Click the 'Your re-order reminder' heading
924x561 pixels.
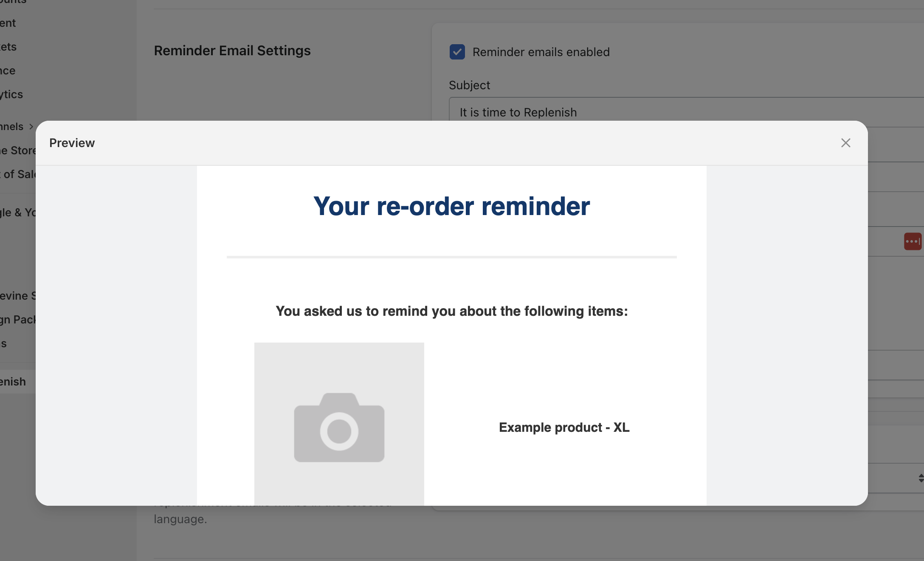[x=451, y=206]
